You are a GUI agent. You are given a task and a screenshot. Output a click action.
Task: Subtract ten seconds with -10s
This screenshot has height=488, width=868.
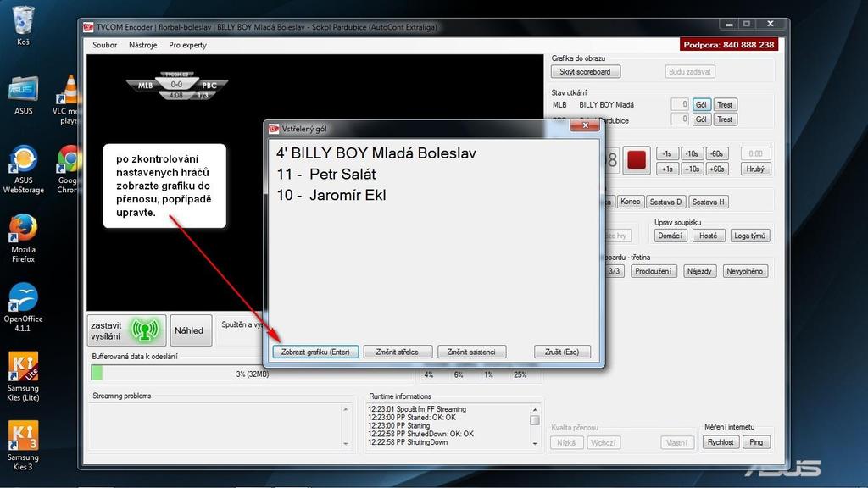click(692, 154)
